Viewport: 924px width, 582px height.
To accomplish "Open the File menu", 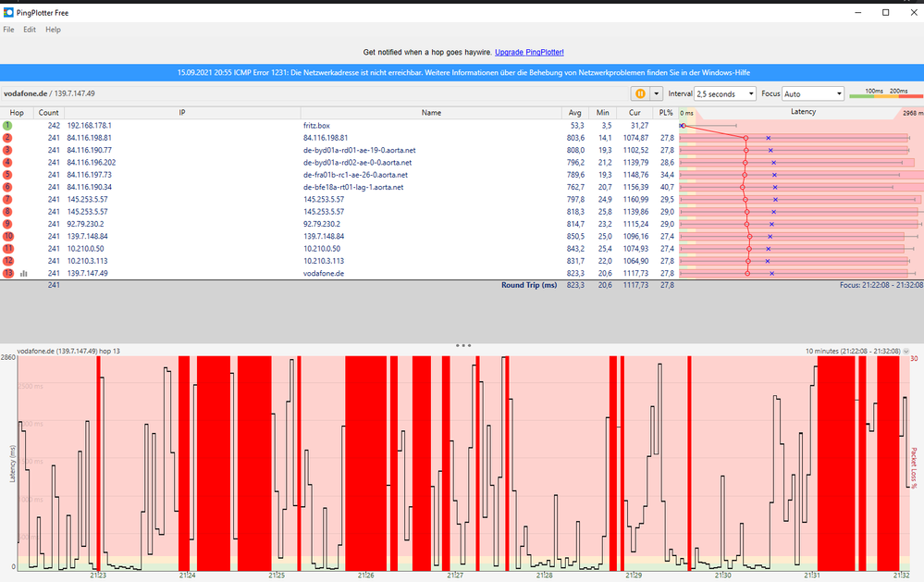I will (8, 30).
